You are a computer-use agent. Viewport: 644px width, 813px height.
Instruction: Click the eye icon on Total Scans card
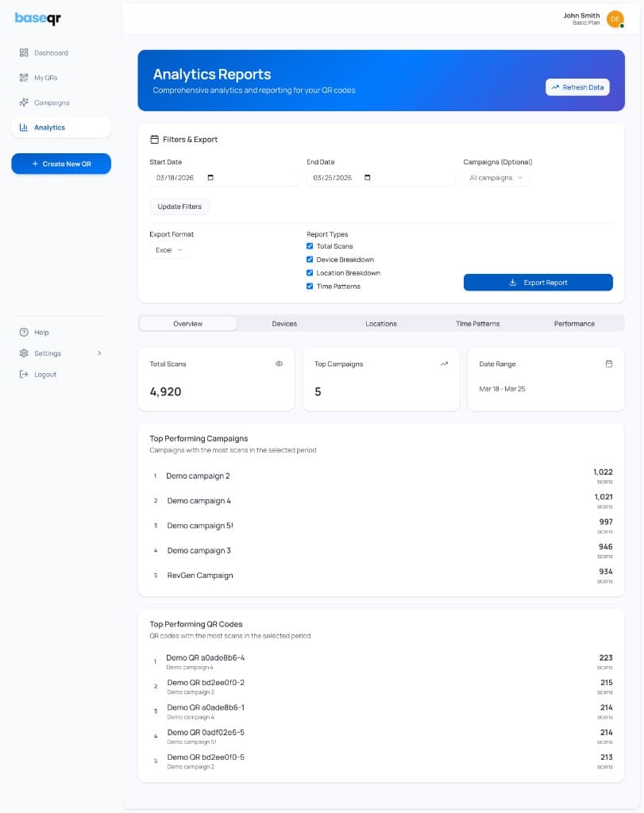point(279,363)
